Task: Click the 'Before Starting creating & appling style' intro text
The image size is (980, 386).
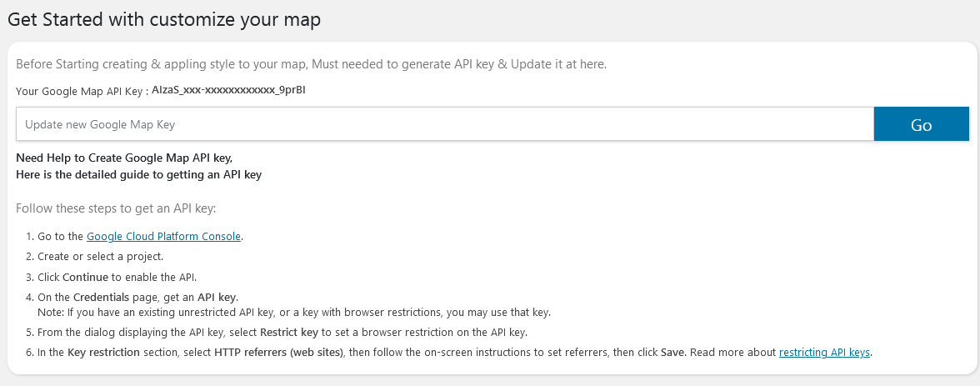Action: tap(312, 64)
